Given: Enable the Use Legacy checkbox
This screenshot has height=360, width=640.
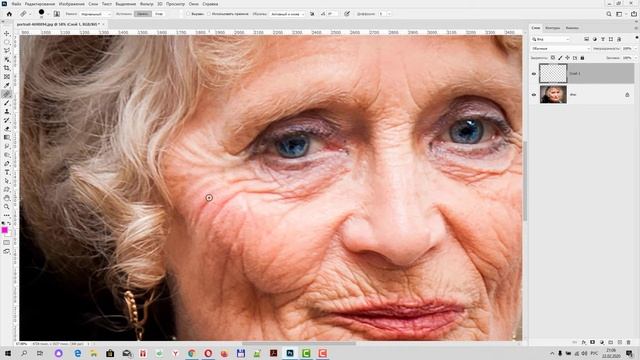Looking at the screenshot, I should pos(209,14).
